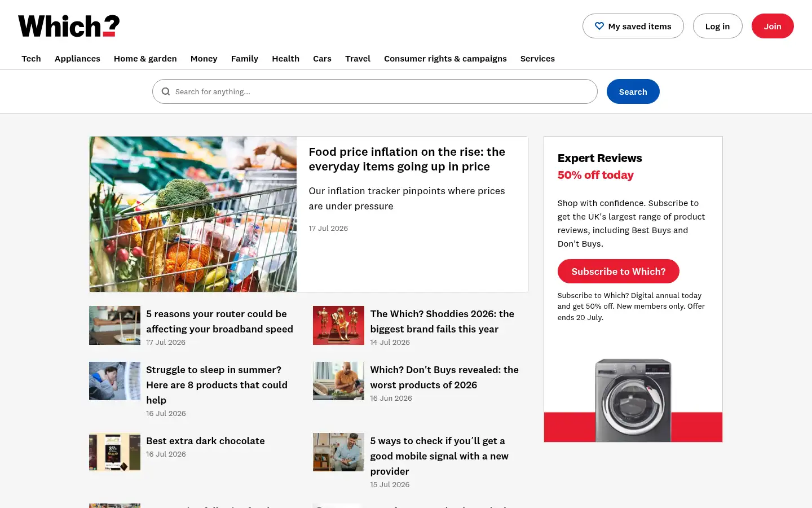Click the Don't Buys article thumbnail

(x=338, y=381)
